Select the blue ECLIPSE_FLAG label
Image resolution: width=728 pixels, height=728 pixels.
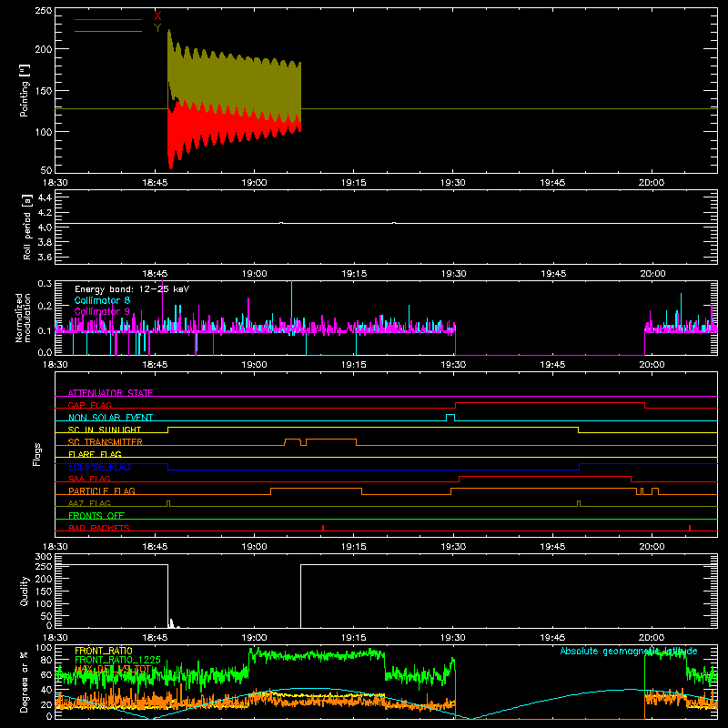(99, 467)
